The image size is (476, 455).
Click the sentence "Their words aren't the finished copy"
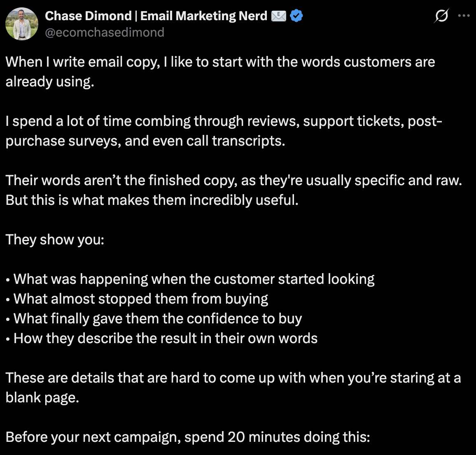point(234,180)
